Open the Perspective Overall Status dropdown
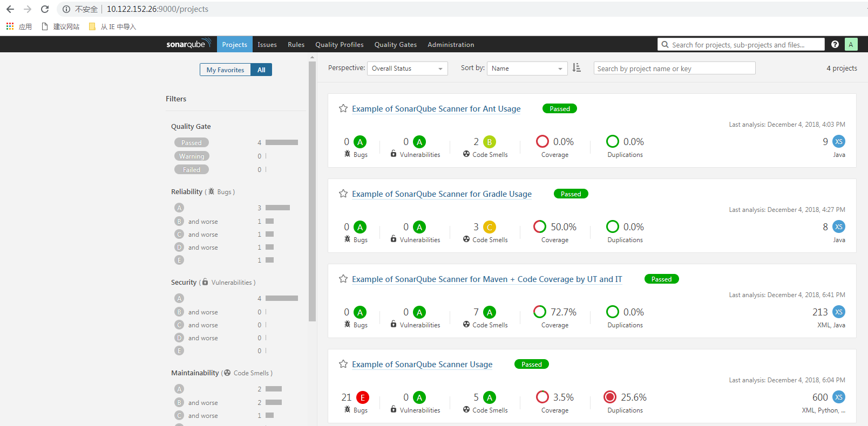Image resolution: width=868 pixels, height=426 pixels. coord(408,68)
